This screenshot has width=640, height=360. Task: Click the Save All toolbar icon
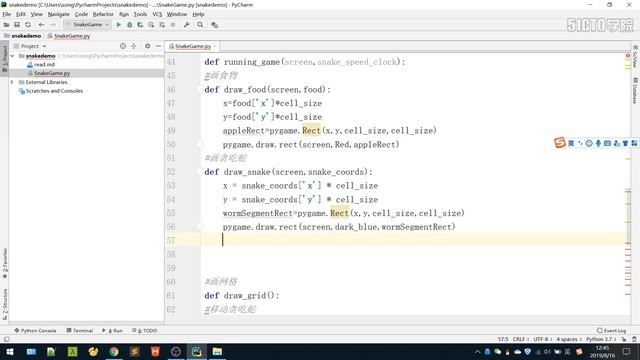[x=17, y=25]
